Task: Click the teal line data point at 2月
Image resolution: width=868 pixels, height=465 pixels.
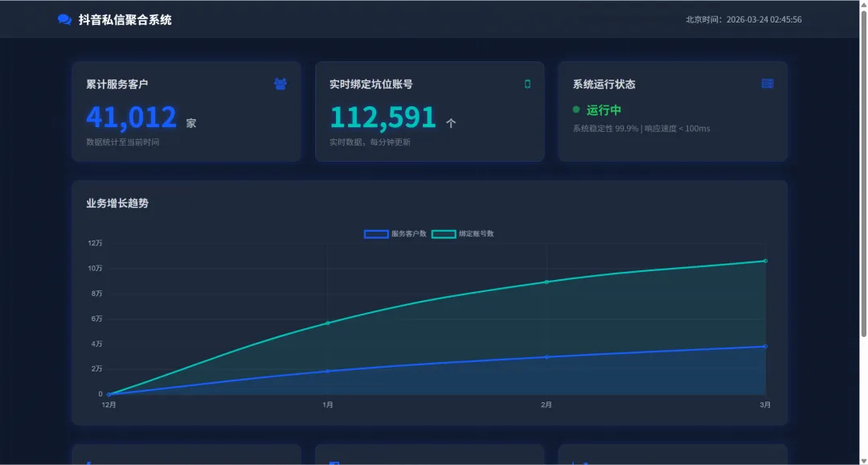Action: pos(547,282)
